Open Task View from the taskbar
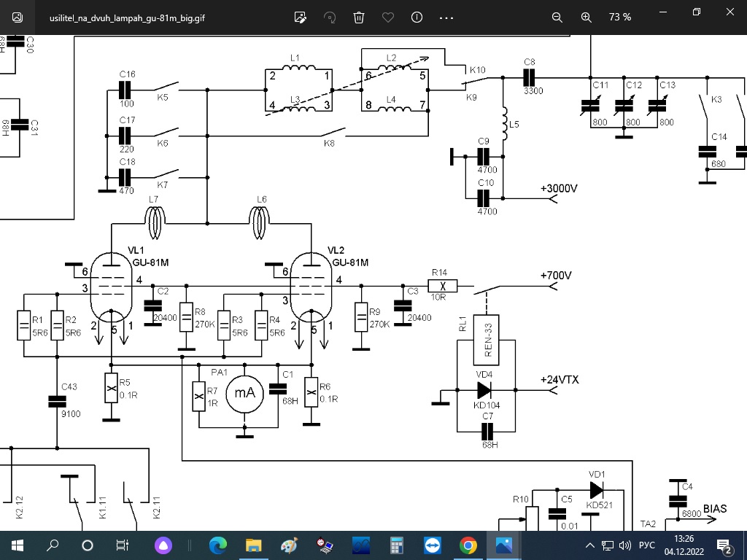747x560 pixels. (123, 545)
